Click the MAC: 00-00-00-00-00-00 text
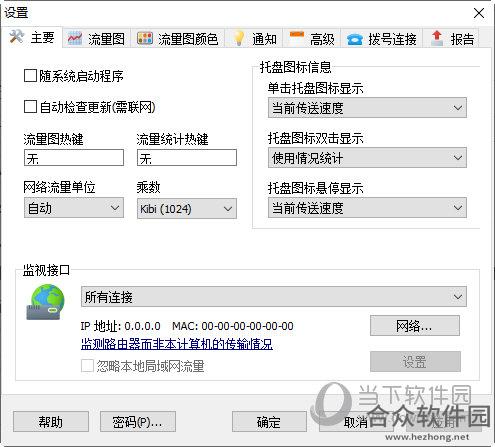Image resolution: width=495 pixels, height=447 pixels. point(233,326)
